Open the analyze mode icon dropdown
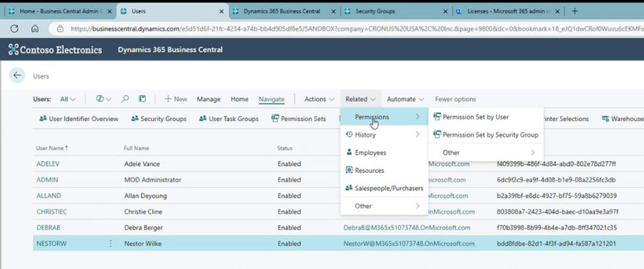 coord(104,99)
